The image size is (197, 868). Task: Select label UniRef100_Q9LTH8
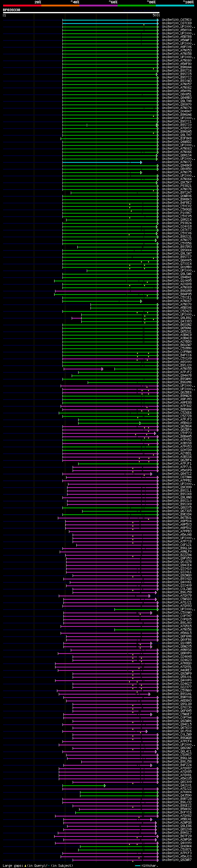point(177,101)
